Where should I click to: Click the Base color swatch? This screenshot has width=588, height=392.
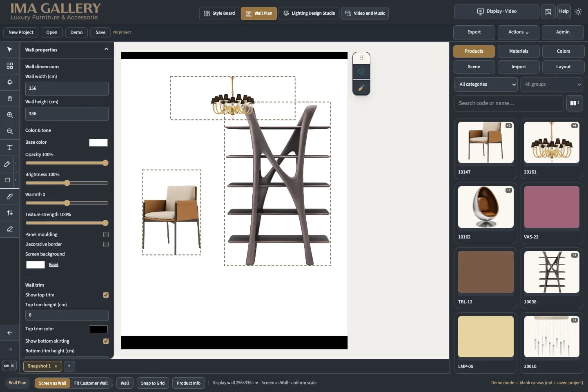(x=98, y=143)
